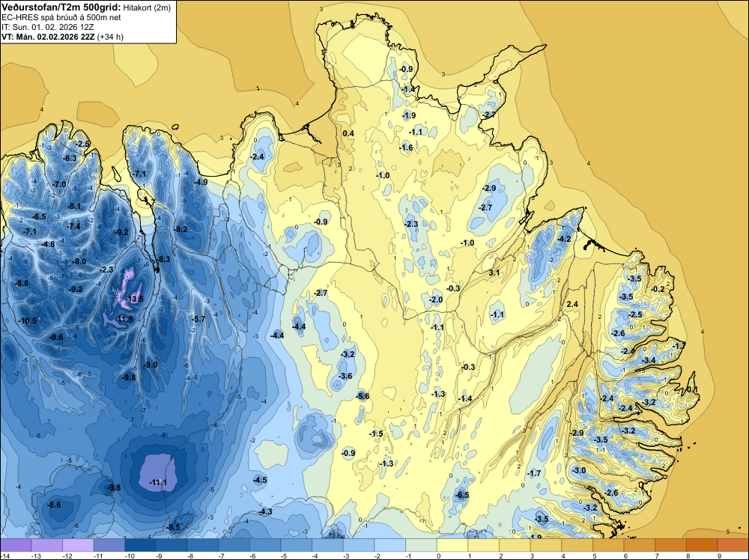The height and width of the screenshot is (560, 749).
Task: Select the 3.1 temperature reading
Action: pos(494,273)
